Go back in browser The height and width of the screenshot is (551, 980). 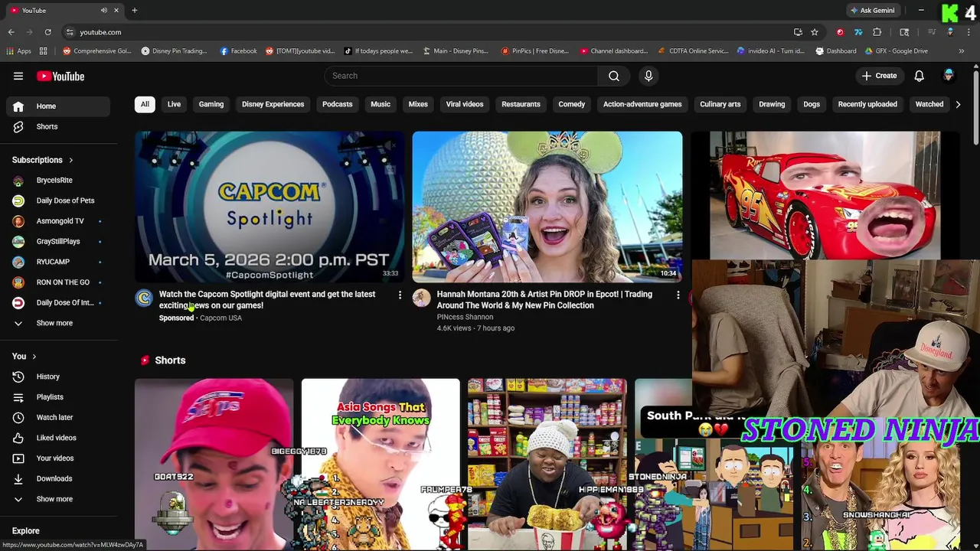coord(11,32)
